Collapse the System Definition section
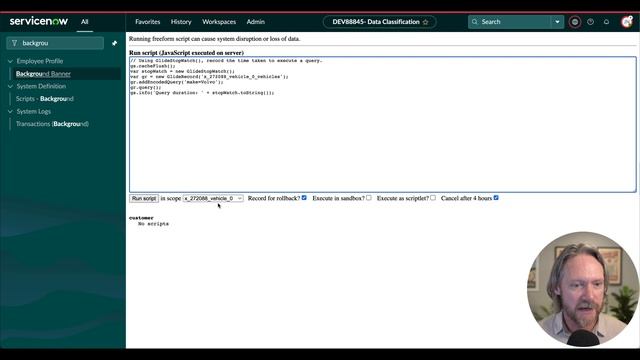Screen dimensions: 640x360 [x=10, y=87]
